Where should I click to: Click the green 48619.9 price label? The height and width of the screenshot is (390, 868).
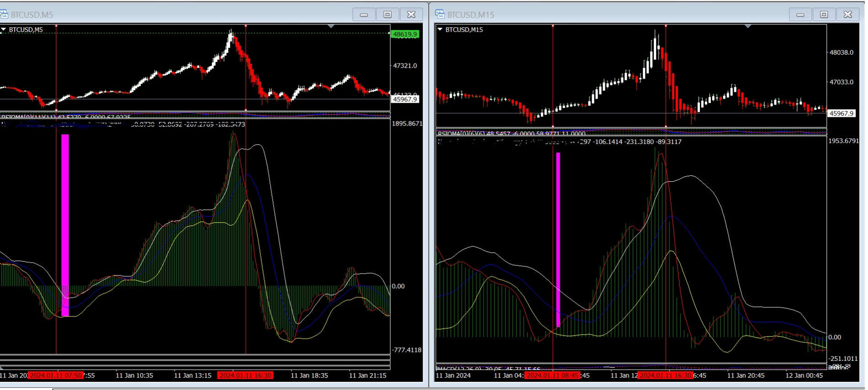coord(405,34)
